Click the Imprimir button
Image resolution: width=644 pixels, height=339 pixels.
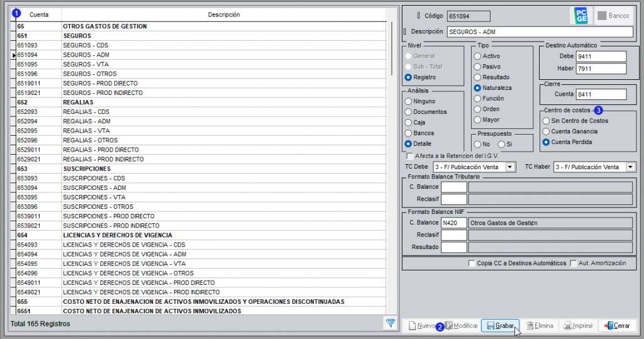pos(579,326)
